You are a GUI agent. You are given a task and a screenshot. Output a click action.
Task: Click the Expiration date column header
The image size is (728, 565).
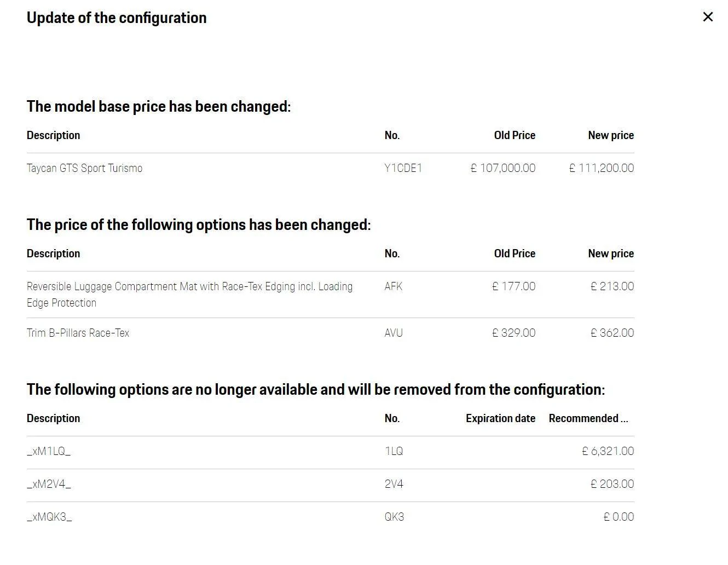tap(500, 418)
